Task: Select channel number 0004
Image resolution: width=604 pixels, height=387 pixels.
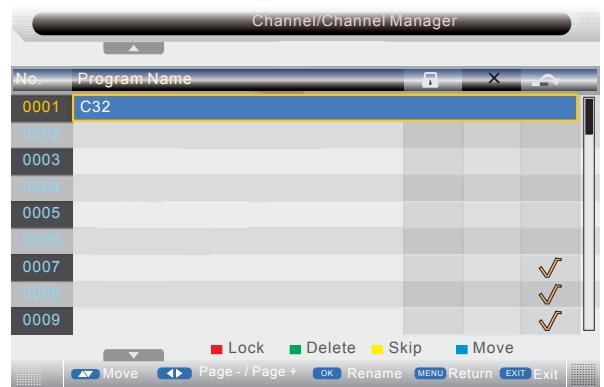Action: (42, 187)
